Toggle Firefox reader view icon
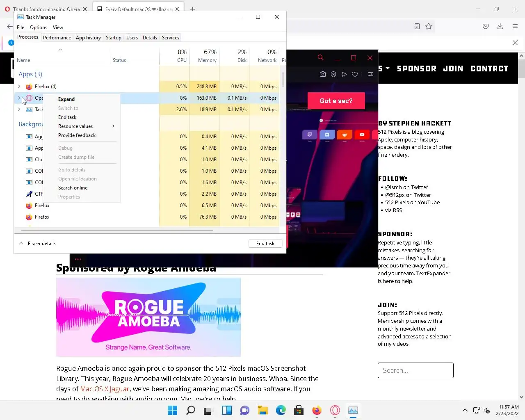 pos(417,26)
